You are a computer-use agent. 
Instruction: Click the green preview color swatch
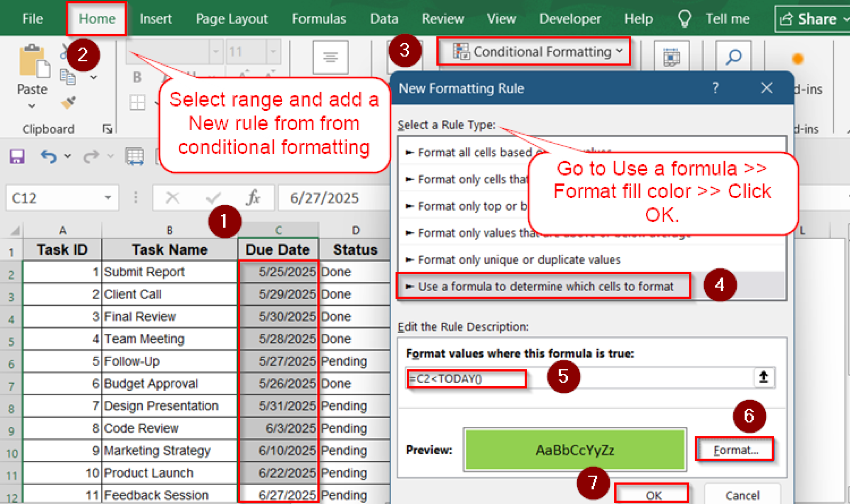574,450
